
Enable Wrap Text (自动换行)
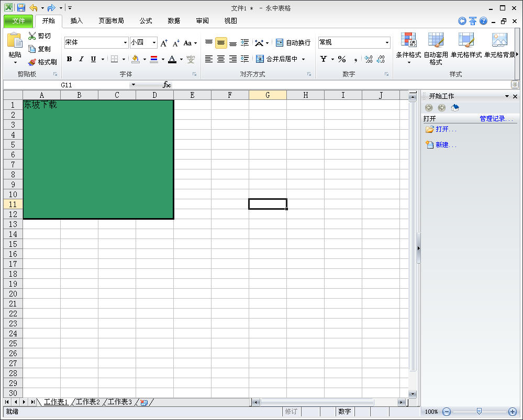click(x=293, y=43)
